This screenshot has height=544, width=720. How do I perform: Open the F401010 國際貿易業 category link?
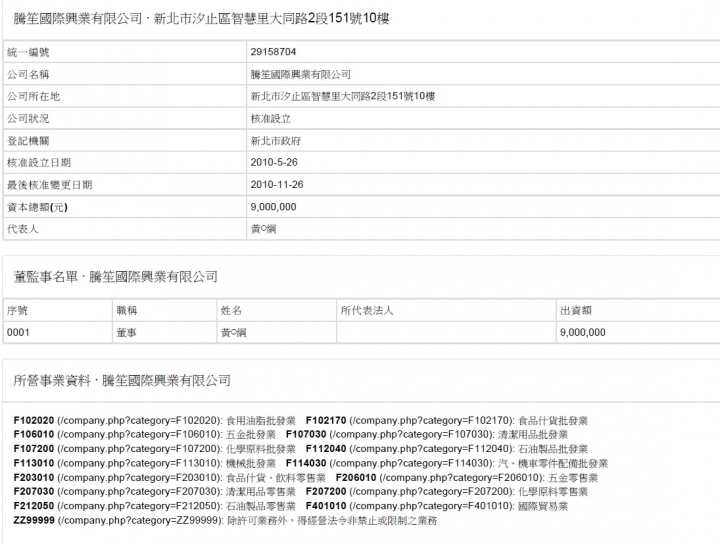(x=436, y=506)
